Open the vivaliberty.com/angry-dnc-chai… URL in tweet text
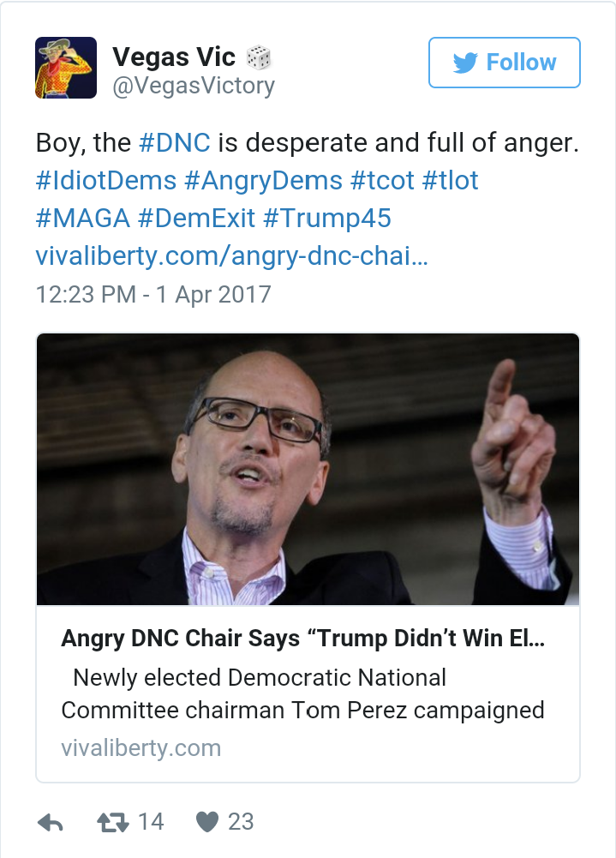Screen dimensions: 616x858 (x=231, y=255)
